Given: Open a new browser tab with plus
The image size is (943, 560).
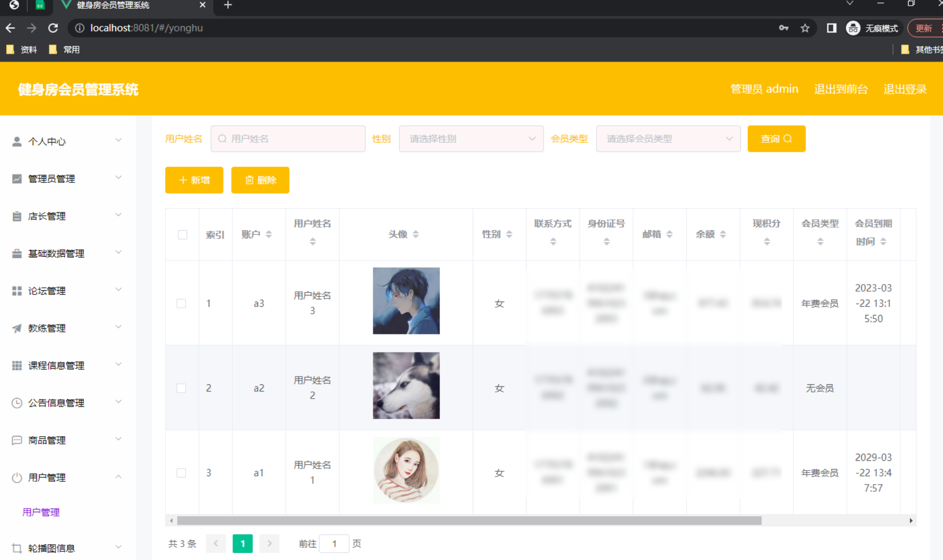Looking at the screenshot, I should 228,5.
